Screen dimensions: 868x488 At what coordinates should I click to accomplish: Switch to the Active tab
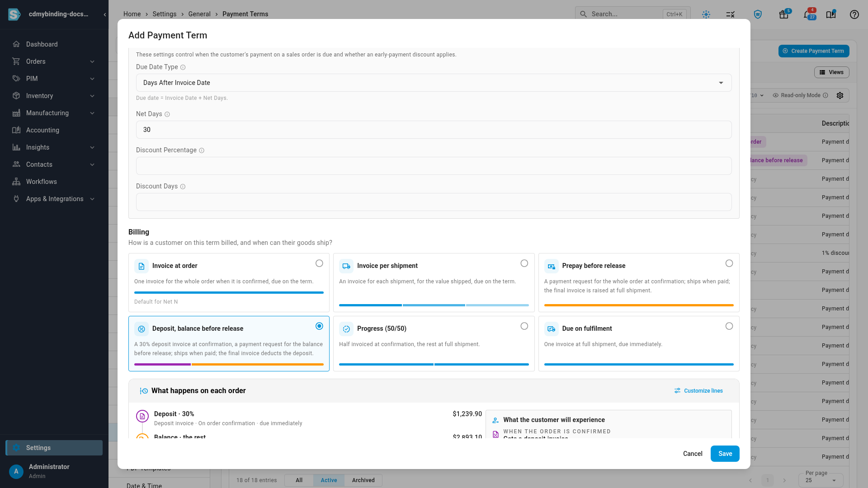329,480
